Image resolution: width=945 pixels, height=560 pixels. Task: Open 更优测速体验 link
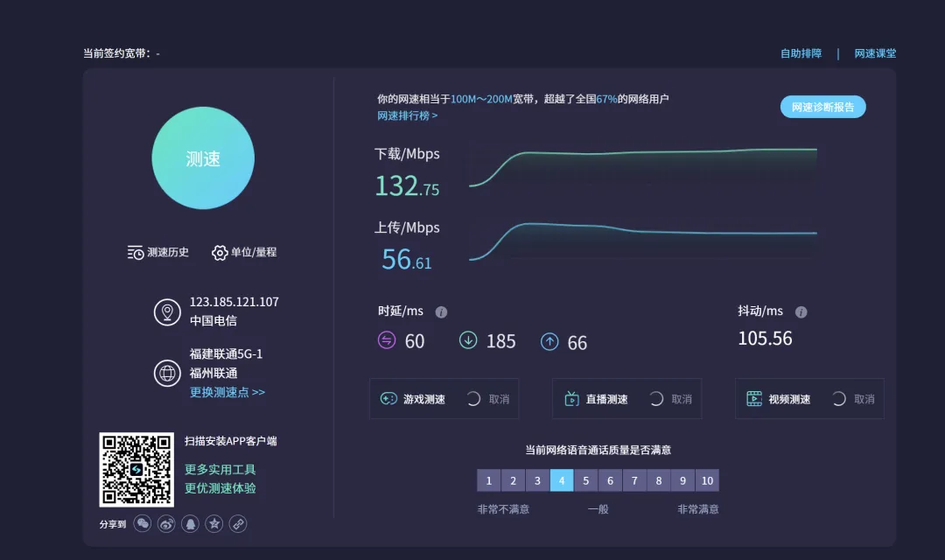(220, 488)
